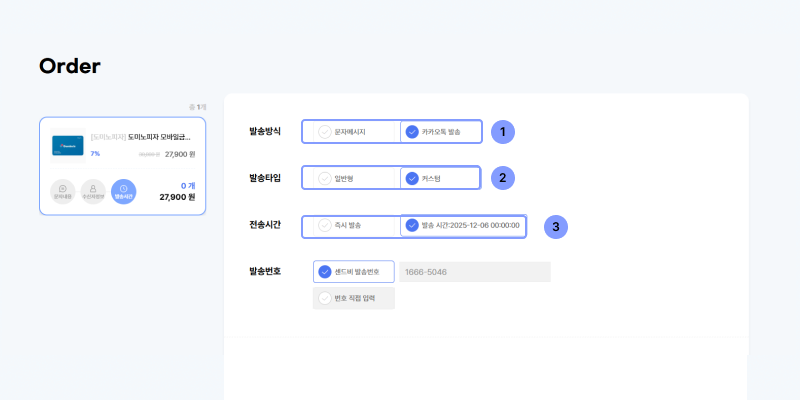Select 센드비 발송번호 option
800x400 pixels.
click(354, 272)
